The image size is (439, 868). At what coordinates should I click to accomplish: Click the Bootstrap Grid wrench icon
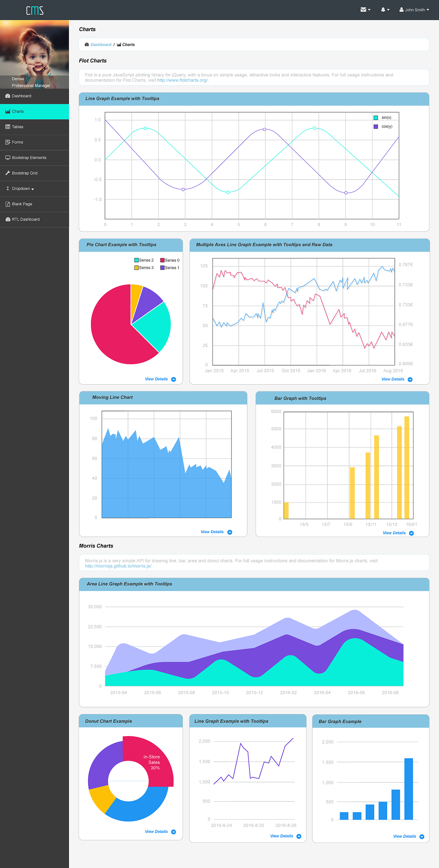[x=8, y=173]
